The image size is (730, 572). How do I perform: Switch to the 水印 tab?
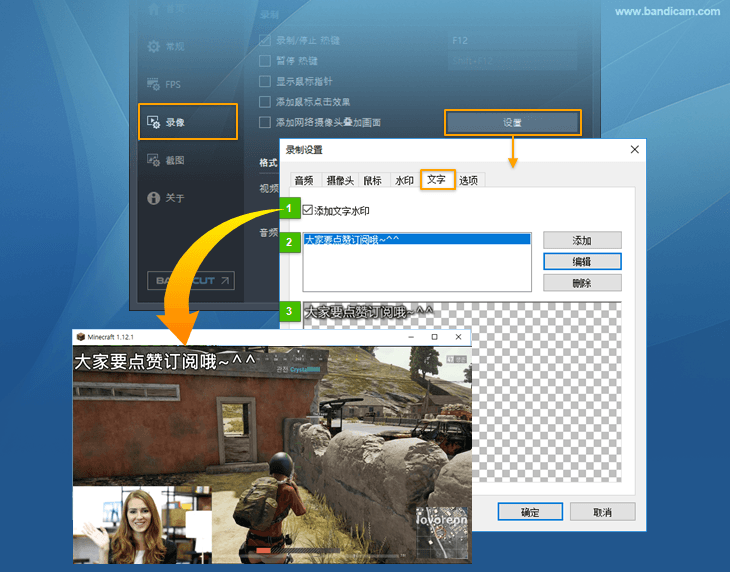click(x=404, y=180)
